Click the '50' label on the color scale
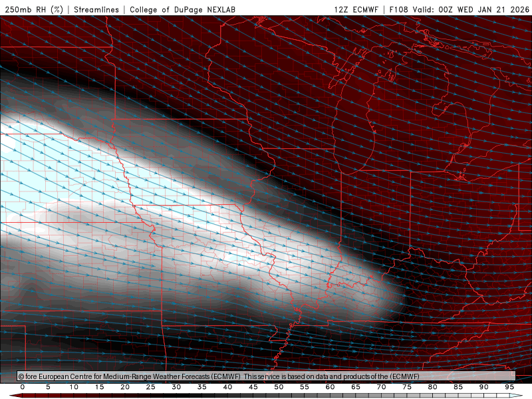Viewport: 532px width, 399px height. click(279, 387)
